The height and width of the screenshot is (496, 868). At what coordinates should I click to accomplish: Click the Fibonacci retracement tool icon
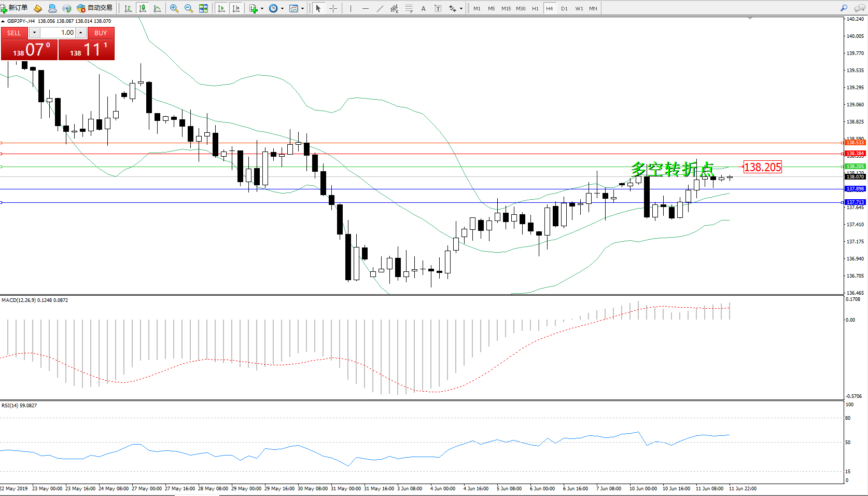[409, 8]
